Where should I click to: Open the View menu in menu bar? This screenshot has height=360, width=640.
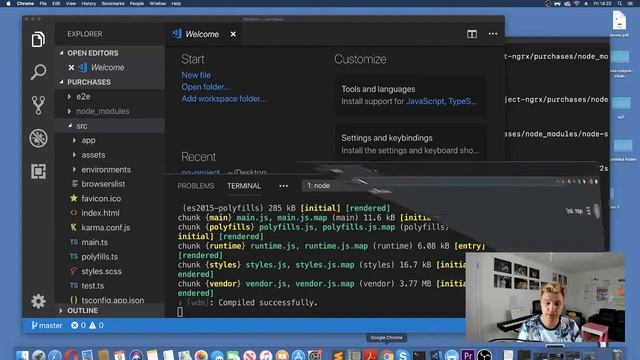71,3
